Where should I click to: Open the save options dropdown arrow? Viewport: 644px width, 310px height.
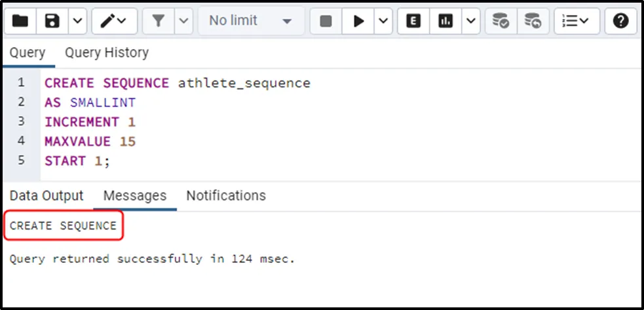(x=77, y=22)
